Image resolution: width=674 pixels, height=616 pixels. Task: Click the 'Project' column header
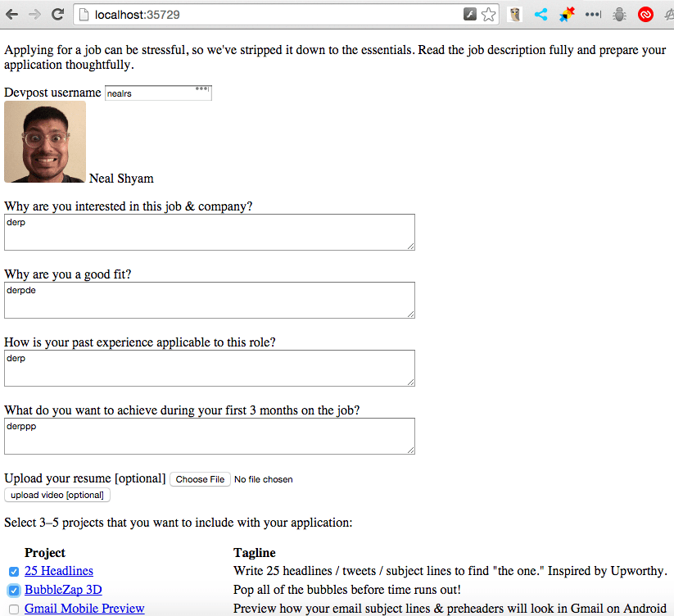(x=45, y=552)
